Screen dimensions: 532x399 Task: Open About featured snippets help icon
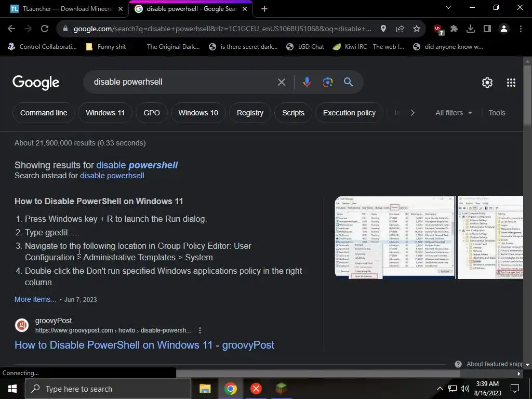pyautogui.click(x=458, y=364)
